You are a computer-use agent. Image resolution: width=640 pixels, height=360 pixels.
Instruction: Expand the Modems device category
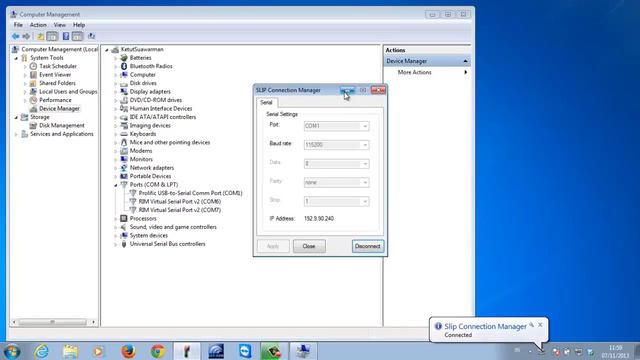(116, 151)
